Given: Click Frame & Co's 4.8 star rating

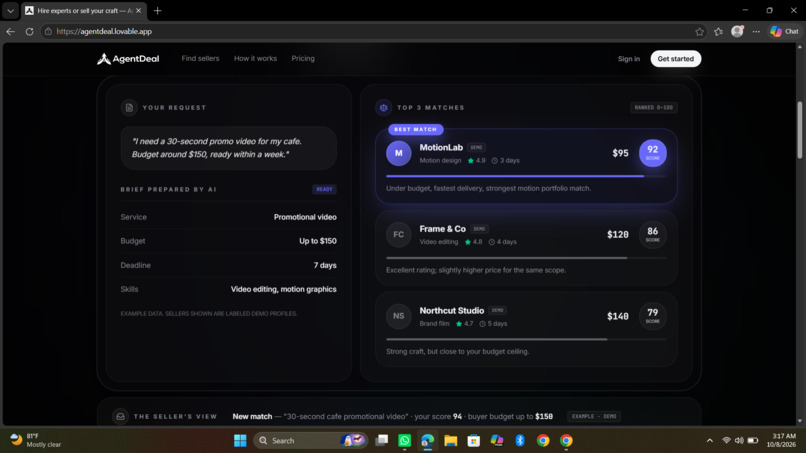Looking at the screenshot, I should click(x=473, y=242).
